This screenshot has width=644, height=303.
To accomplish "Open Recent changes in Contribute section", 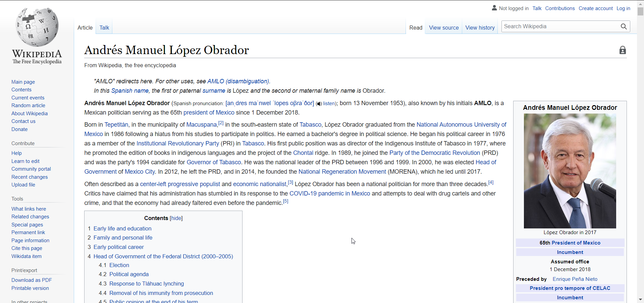I will click(x=30, y=177).
